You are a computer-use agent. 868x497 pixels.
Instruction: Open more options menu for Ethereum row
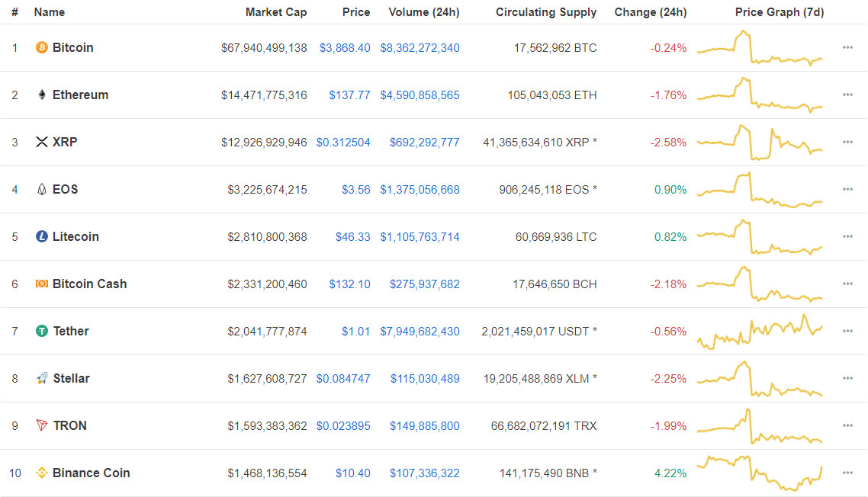(x=847, y=95)
